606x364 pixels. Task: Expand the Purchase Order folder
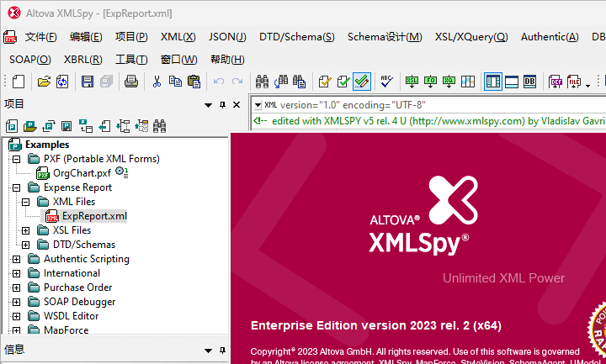point(16,288)
